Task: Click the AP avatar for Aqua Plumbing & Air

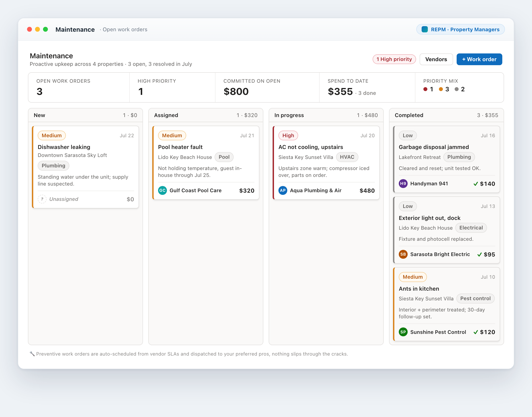Action: [283, 190]
